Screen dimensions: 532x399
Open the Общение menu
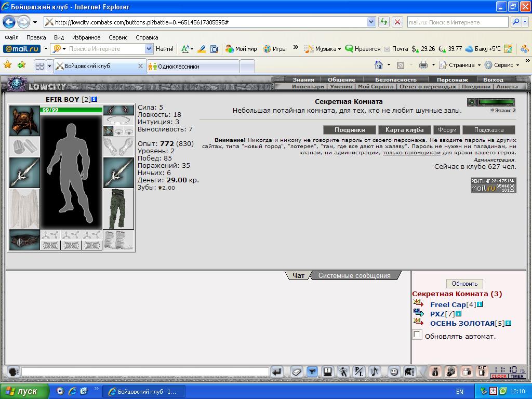point(341,79)
